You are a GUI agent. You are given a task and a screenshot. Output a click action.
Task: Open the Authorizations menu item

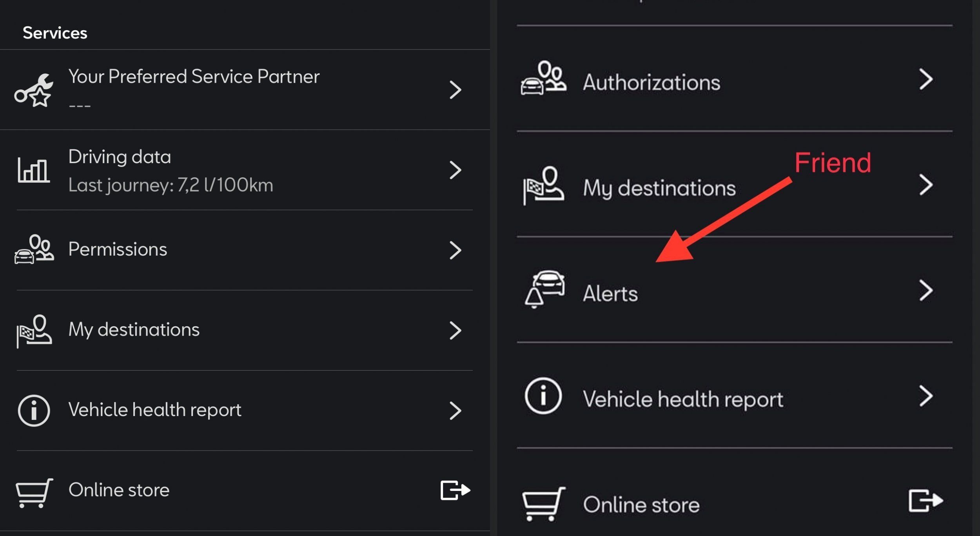pos(651,83)
